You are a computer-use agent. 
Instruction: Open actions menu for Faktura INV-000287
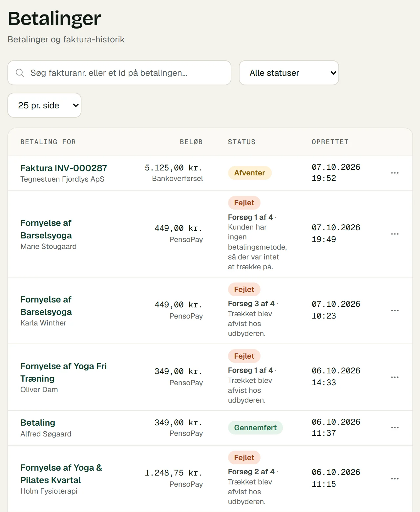395,173
